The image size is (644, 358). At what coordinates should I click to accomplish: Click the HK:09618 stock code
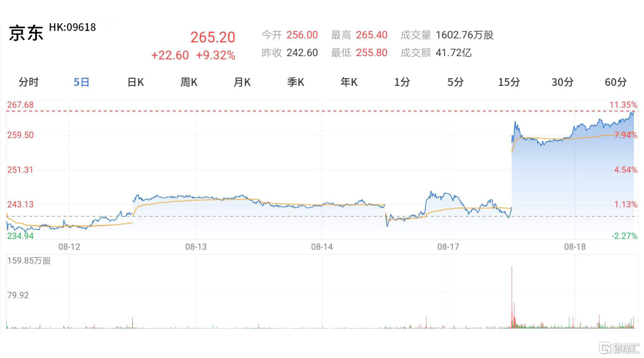tap(72, 27)
